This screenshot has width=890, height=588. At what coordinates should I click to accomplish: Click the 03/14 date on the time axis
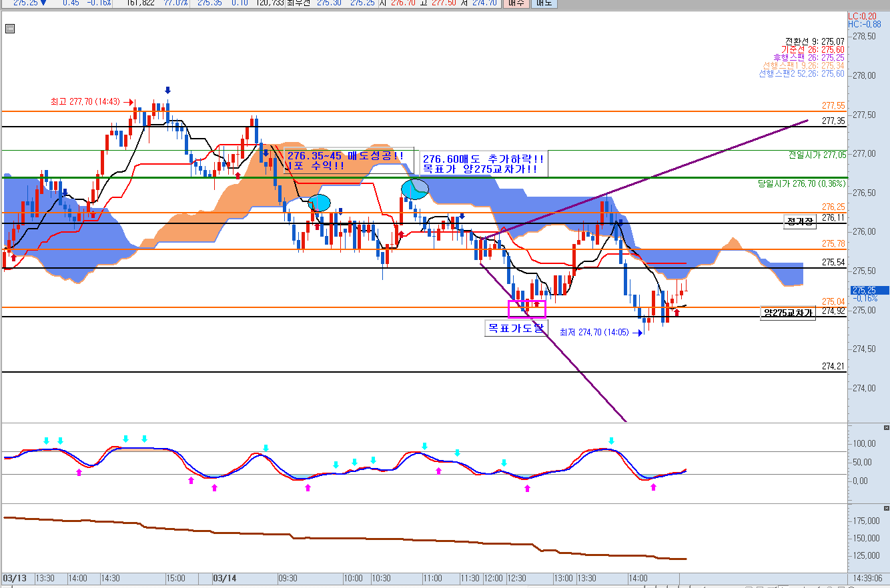[224, 577]
